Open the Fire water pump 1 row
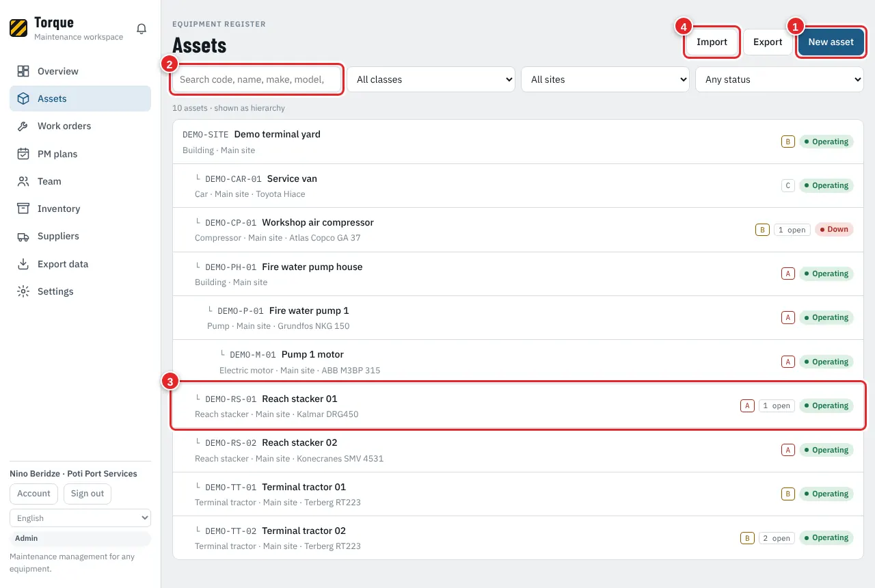The width and height of the screenshot is (875, 588). (518, 317)
